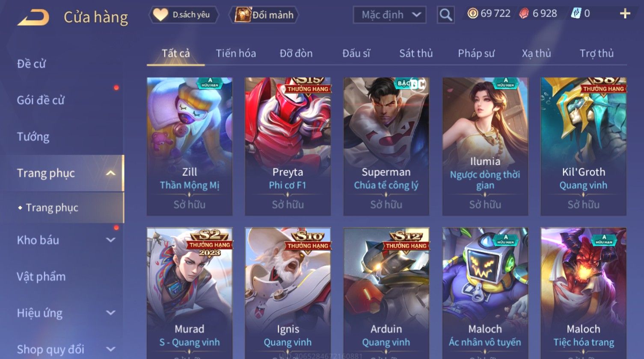Expand the Hiệu ứng menu
Viewport: 644px width, 359px height.
(x=110, y=313)
